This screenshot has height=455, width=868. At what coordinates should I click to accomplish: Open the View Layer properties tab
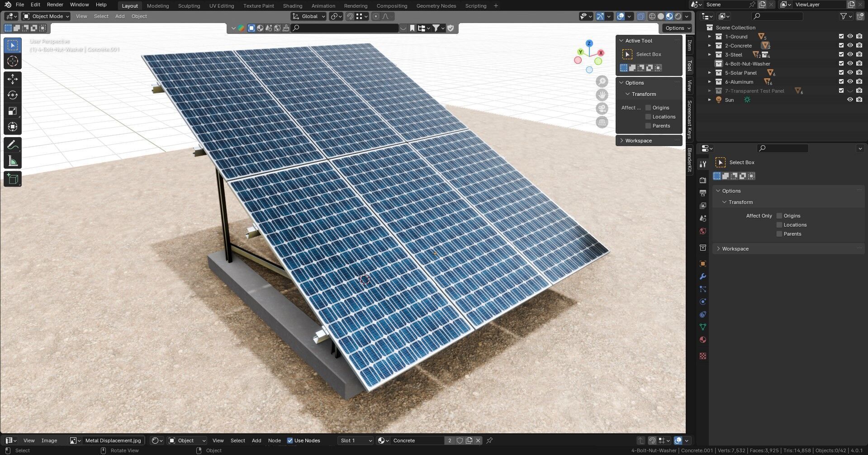702,206
